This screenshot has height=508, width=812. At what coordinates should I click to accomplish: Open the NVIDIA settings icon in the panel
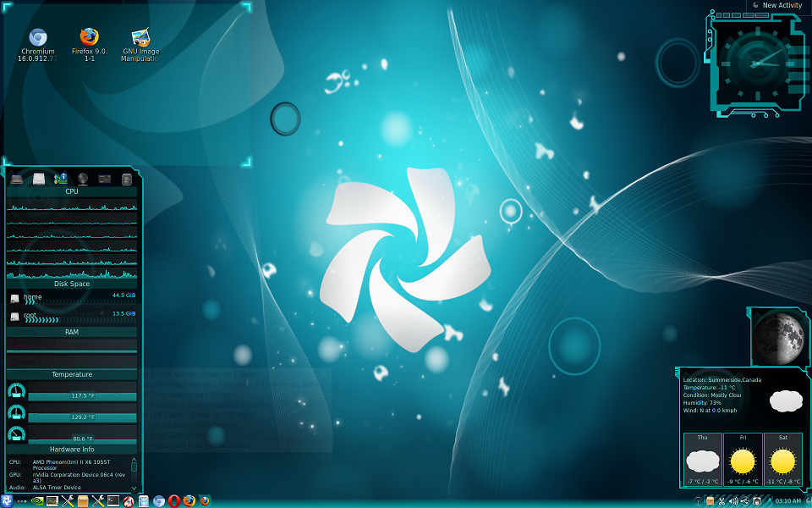click(x=37, y=501)
